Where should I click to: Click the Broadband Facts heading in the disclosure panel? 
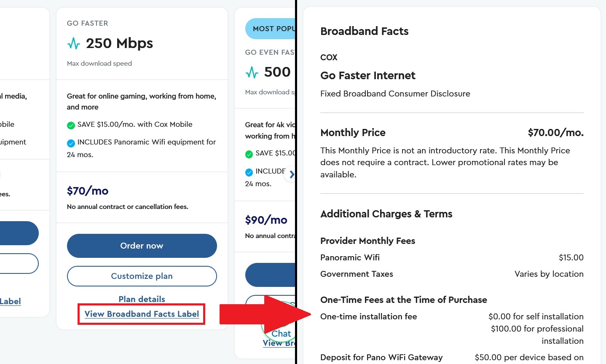(x=364, y=31)
